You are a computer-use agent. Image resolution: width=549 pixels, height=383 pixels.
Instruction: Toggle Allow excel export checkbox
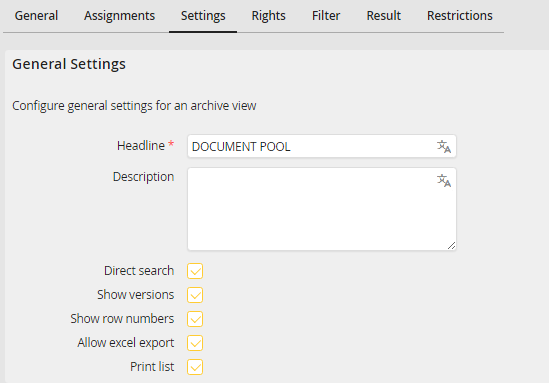click(195, 343)
